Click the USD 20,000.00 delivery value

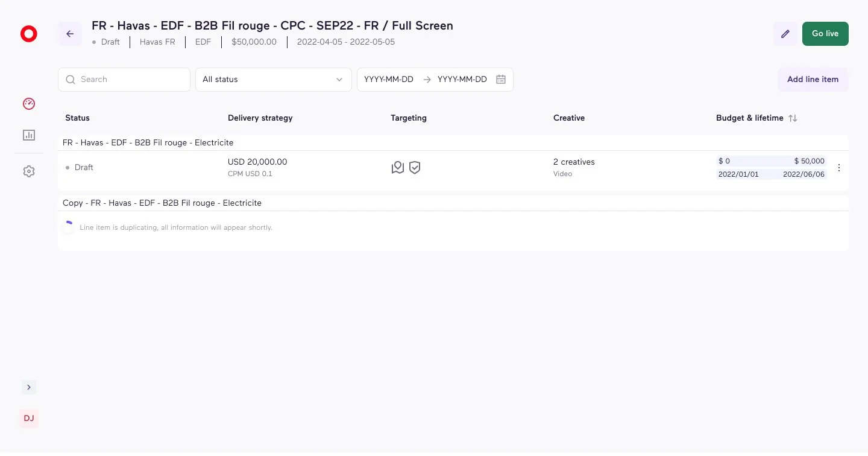(257, 162)
